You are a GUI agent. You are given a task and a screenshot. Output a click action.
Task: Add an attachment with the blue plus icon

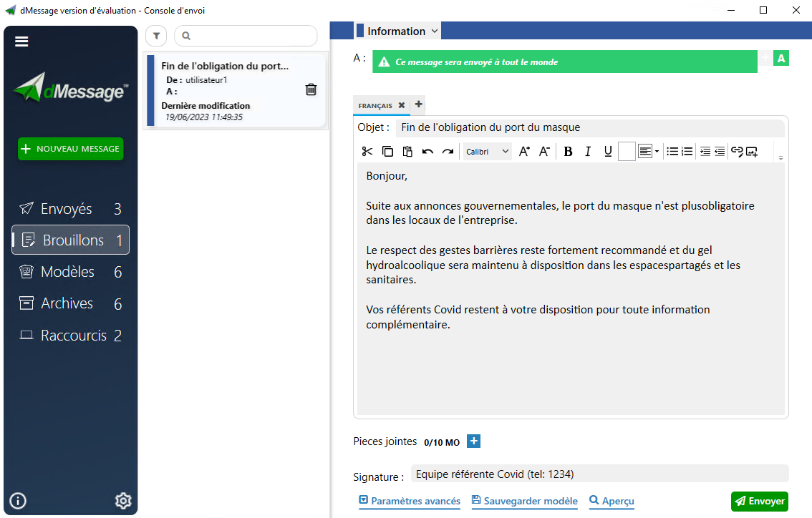pos(473,441)
